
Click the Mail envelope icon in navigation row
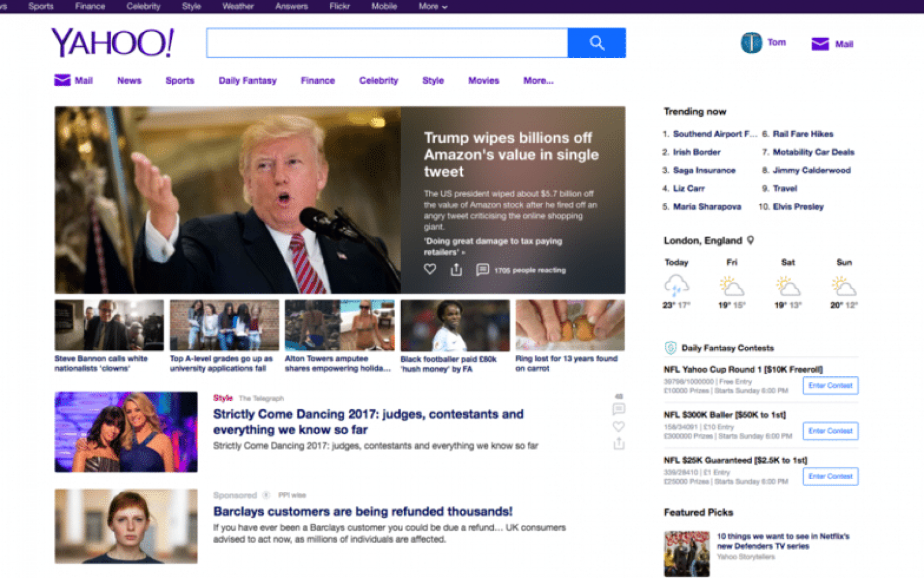tap(62, 80)
